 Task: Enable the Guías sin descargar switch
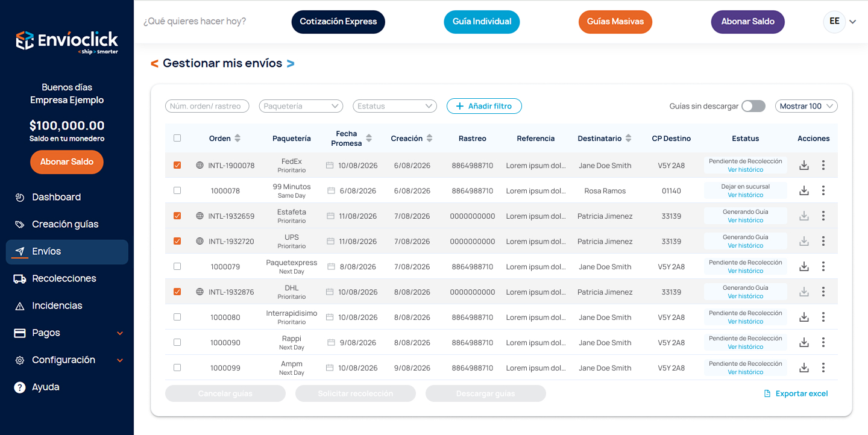coord(753,106)
